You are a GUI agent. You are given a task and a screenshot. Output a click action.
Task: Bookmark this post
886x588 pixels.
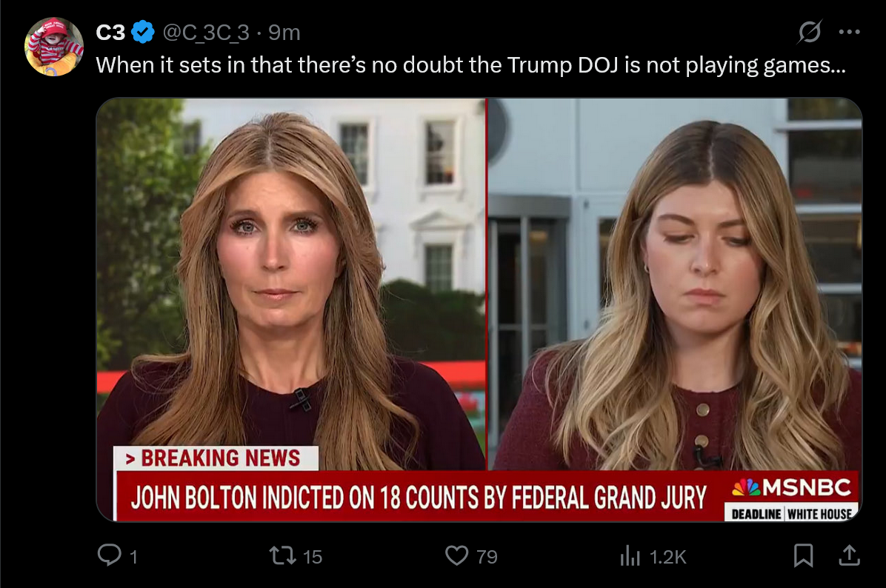click(x=803, y=555)
